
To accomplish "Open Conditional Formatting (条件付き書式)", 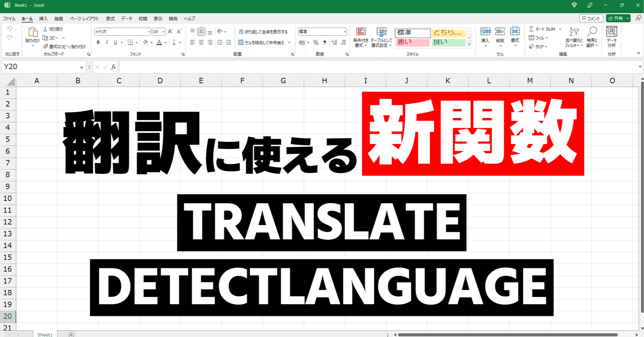I will [361, 37].
